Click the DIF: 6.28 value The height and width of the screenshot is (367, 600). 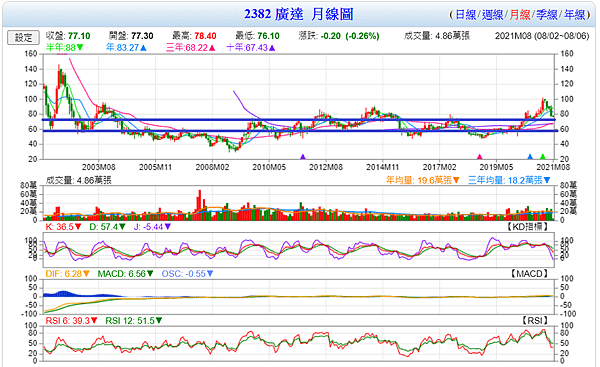pos(67,274)
